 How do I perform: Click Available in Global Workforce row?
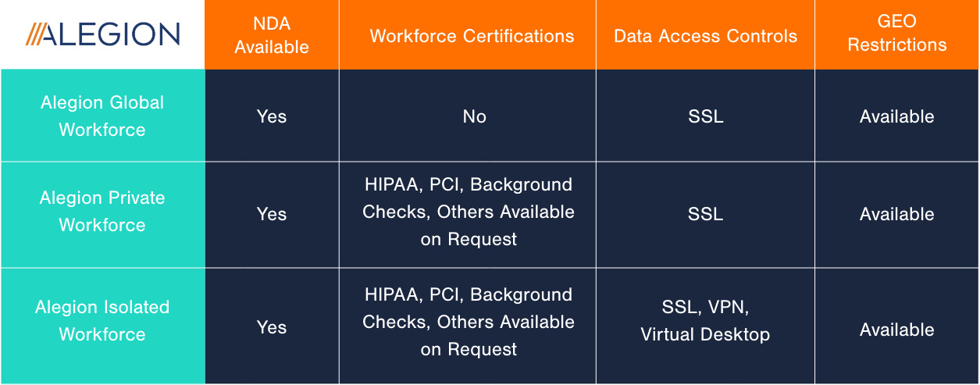point(897,116)
